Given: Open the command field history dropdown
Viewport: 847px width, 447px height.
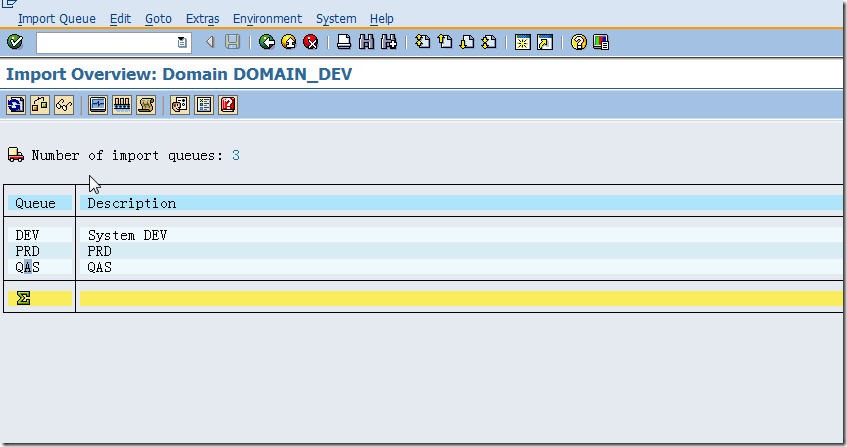Looking at the screenshot, I should (x=181, y=42).
